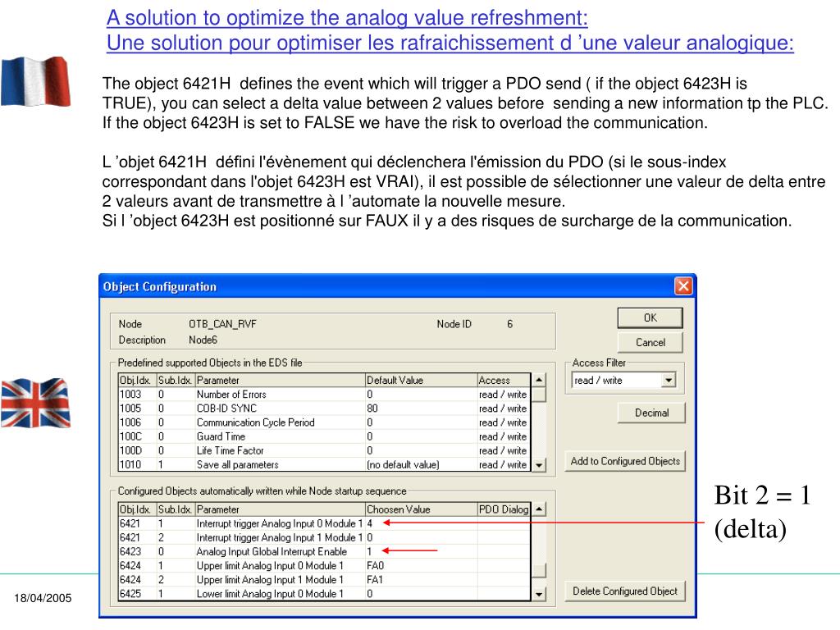Select the 'Save all parameters' row
Image resolution: width=840 pixels, height=630 pixels.
324,464
